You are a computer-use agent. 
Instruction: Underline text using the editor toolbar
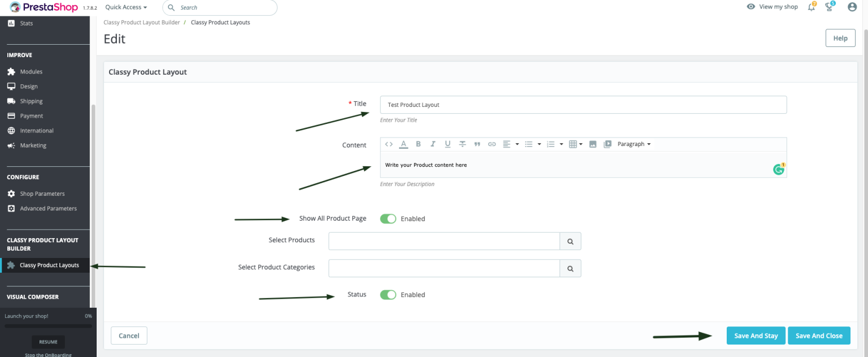[448, 144]
